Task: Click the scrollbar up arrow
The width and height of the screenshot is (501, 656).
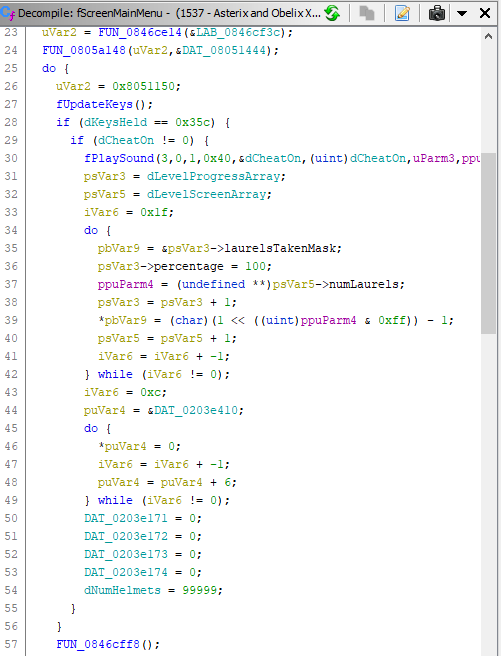Action: coord(488,36)
